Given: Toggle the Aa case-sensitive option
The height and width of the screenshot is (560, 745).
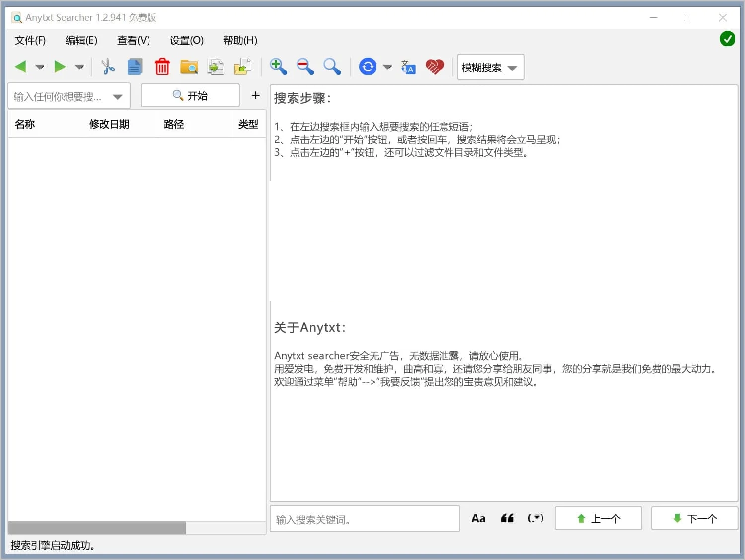Looking at the screenshot, I should [478, 519].
